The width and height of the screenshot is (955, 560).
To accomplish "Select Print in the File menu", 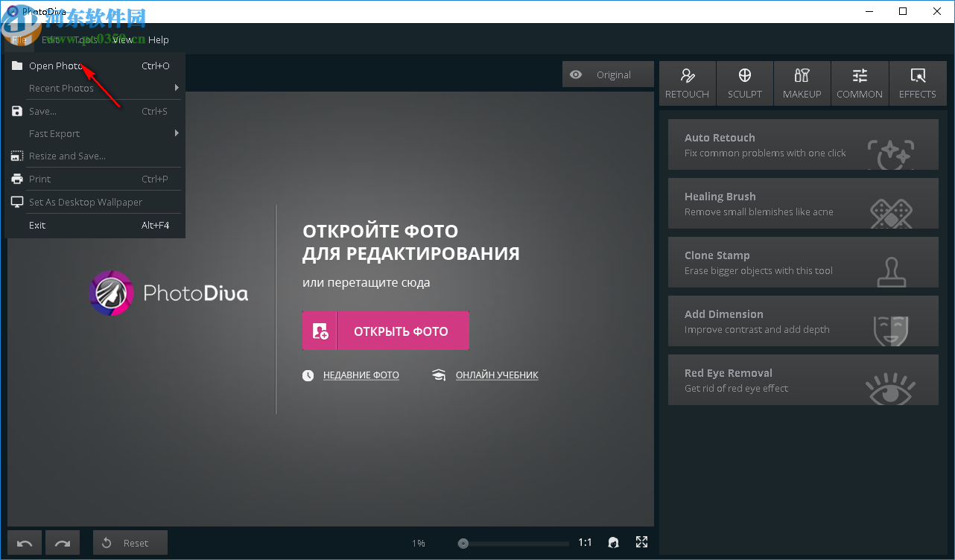I will click(x=95, y=179).
